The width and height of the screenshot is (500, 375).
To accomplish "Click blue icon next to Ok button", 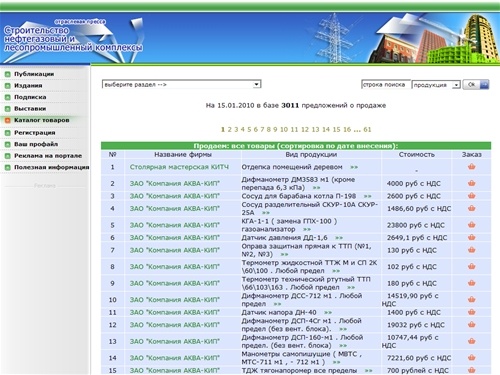I will pyautogui.click(x=485, y=84).
